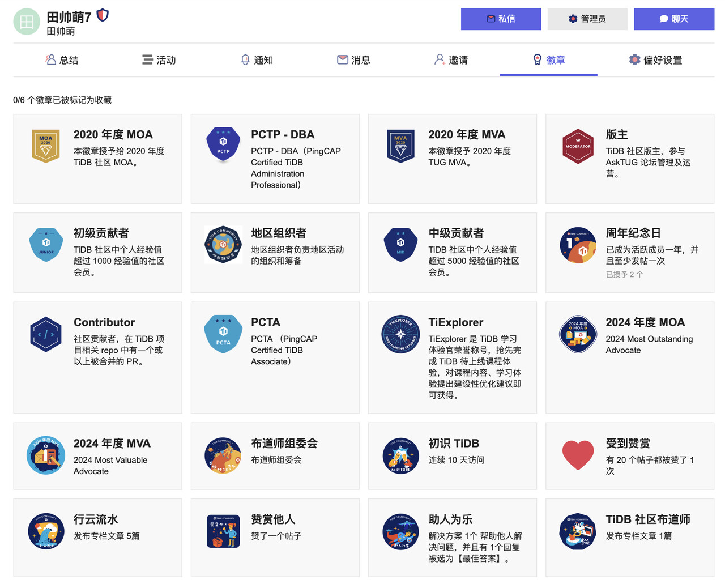Open the 行云流水 badge title
725x588 pixels.
(x=96, y=519)
